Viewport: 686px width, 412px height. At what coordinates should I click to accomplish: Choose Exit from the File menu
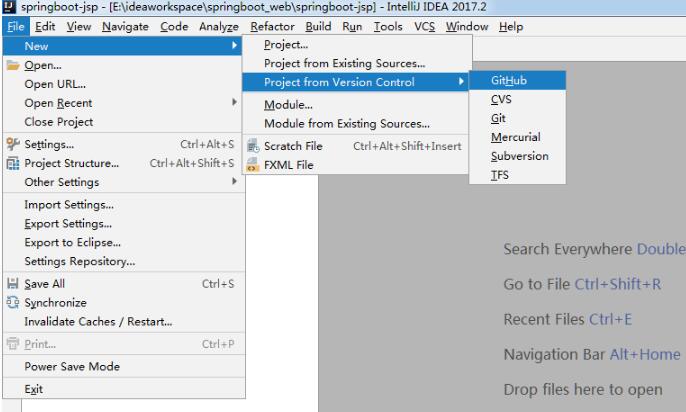pyautogui.click(x=122, y=389)
